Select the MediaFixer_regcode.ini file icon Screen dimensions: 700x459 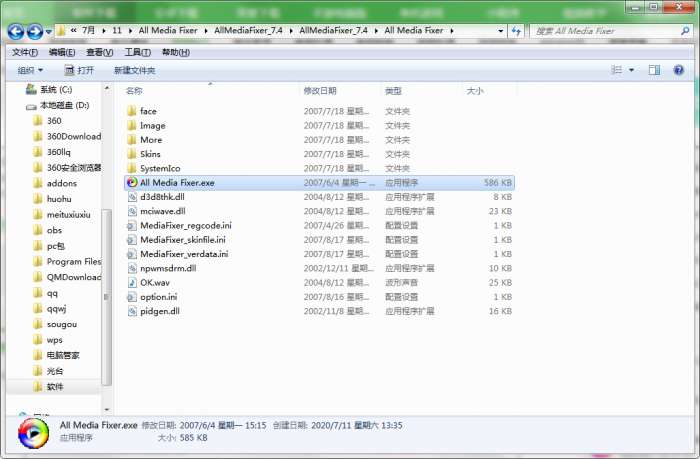click(x=132, y=225)
